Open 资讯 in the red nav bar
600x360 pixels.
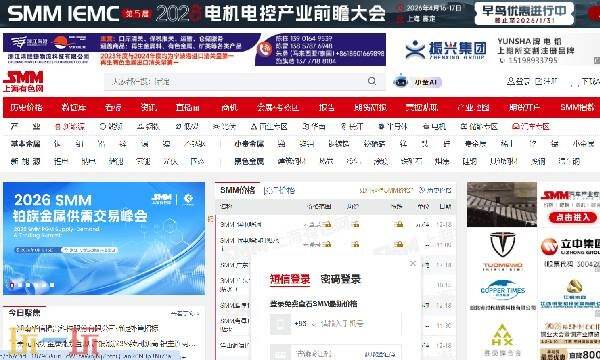click(148, 108)
